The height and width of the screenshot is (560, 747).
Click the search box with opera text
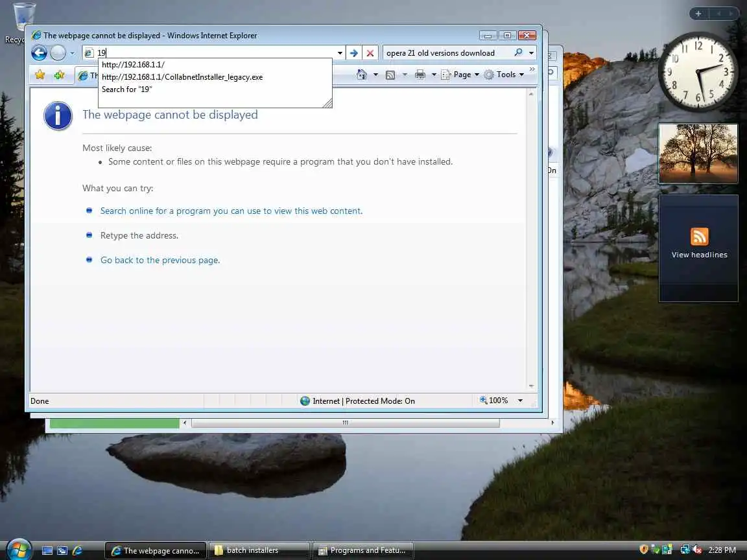click(x=446, y=53)
